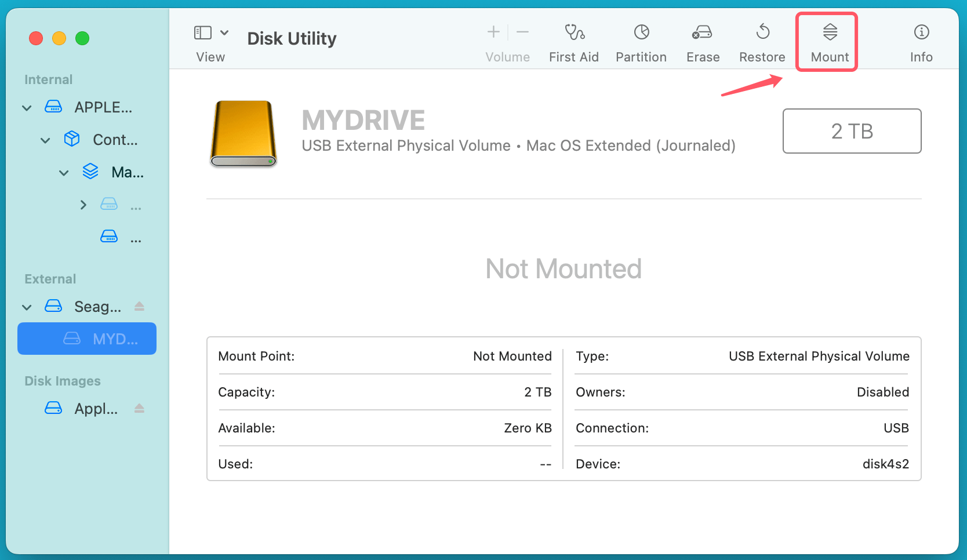Show Info for the selected volume
Image resolution: width=967 pixels, height=560 pixels.
pyautogui.click(x=921, y=41)
